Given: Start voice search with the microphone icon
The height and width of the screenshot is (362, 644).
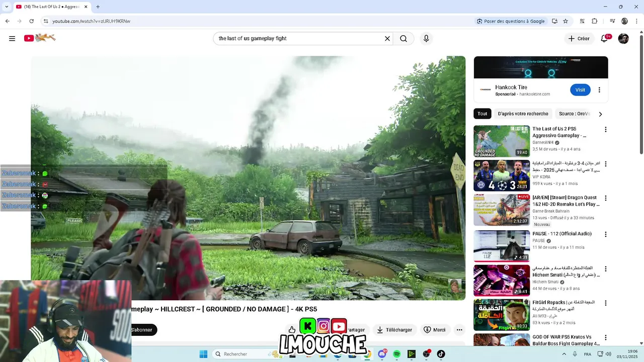Looking at the screenshot, I should 426,39.
